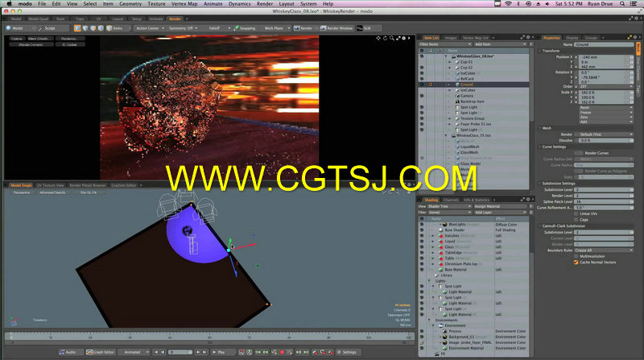Open the Symmetry Off dropdown
This screenshot has height=360, width=644.
point(184,28)
